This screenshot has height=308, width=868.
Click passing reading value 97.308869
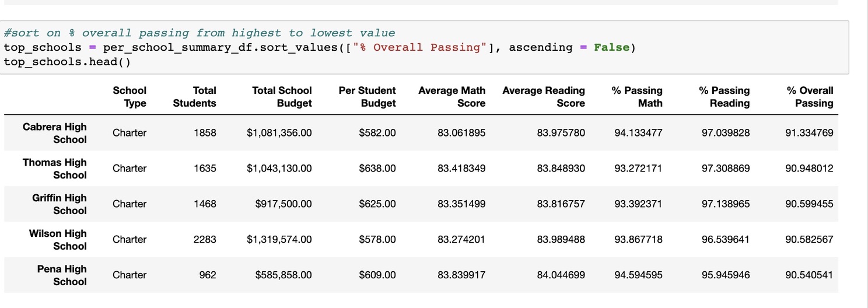pos(726,169)
